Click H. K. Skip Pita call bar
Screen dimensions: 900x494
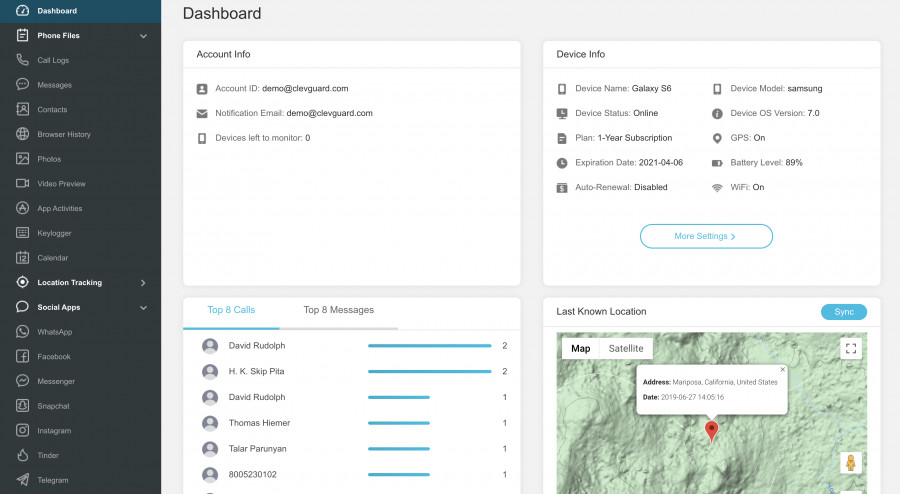point(429,371)
